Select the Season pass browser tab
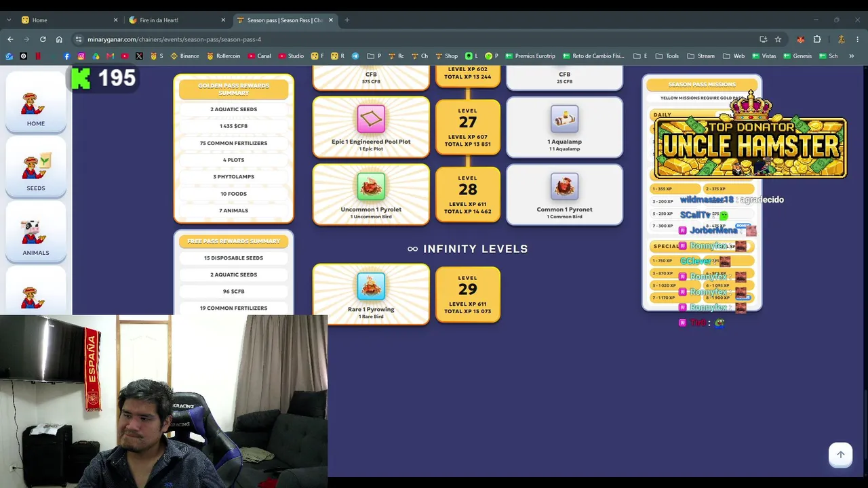868x488 pixels. (x=284, y=20)
